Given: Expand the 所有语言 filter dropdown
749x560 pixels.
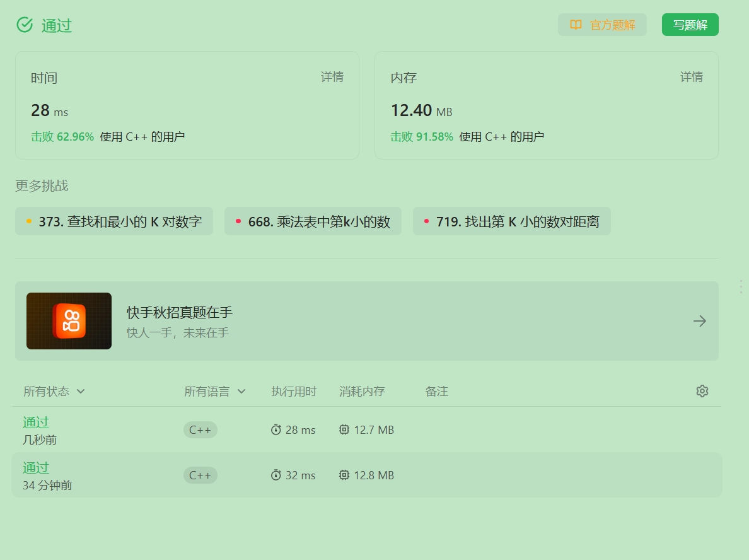Looking at the screenshot, I should pyautogui.click(x=215, y=392).
